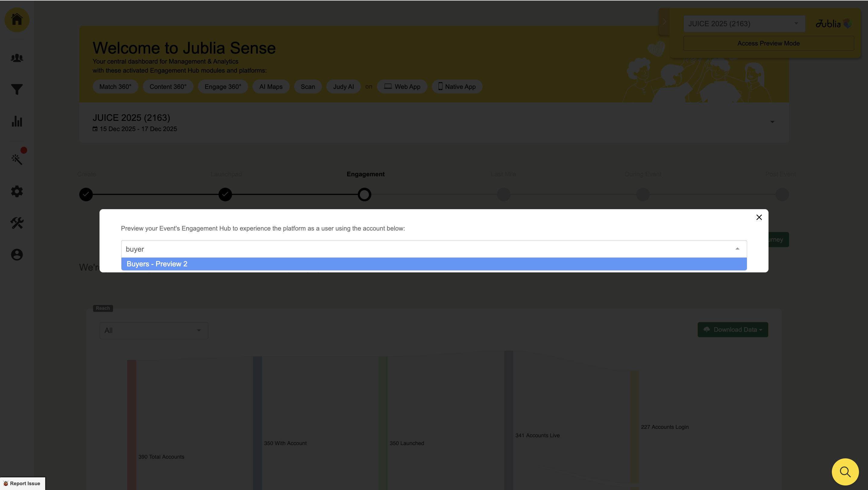The width and height of the screenshot is (868, 490).
Task: Click the magic wand sidebar icon
Action: point(17,159)
